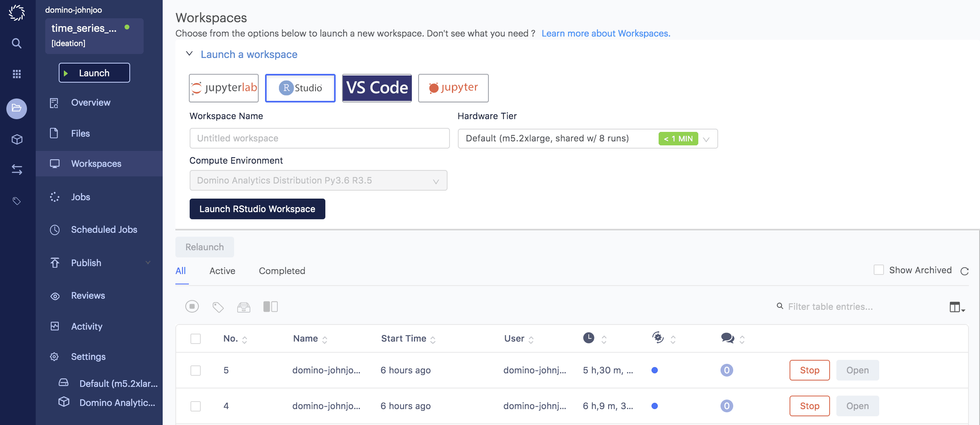
Task: Click the search magnifier in left rail
Action: [x=17, y=43]
